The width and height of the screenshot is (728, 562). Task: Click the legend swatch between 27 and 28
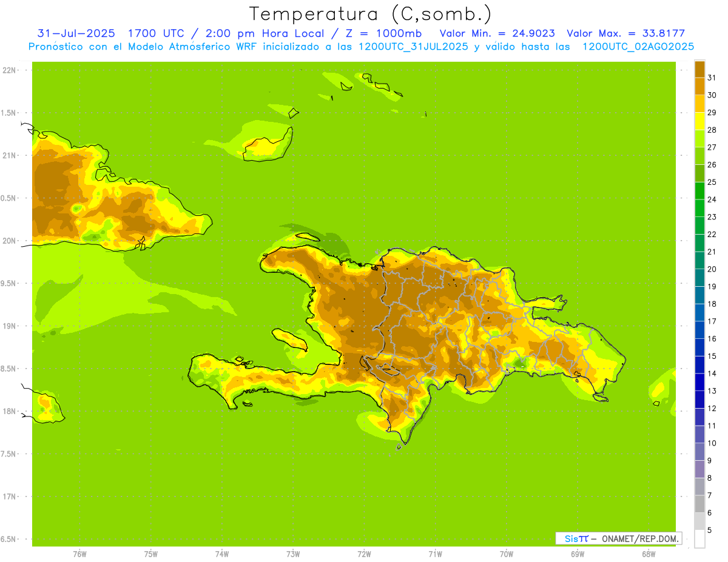[699, 139]
